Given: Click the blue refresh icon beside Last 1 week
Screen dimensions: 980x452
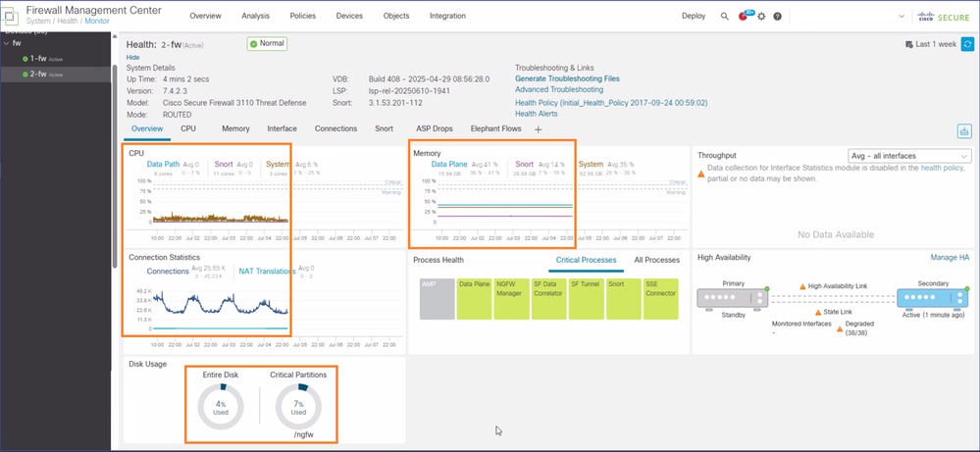Looking at the screenshot, I should click(x=967, y=44).
